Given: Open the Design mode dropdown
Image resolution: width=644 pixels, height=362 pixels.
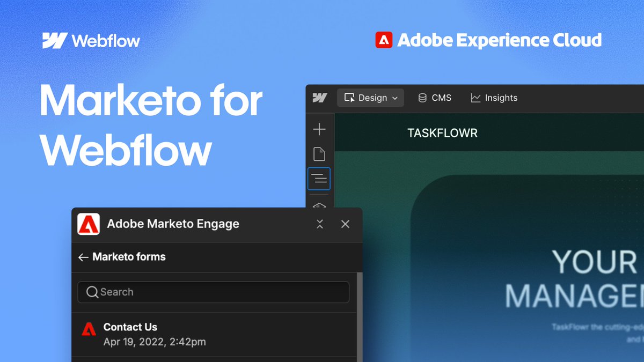Looking at the screenshot, I should tap(370, 98).
